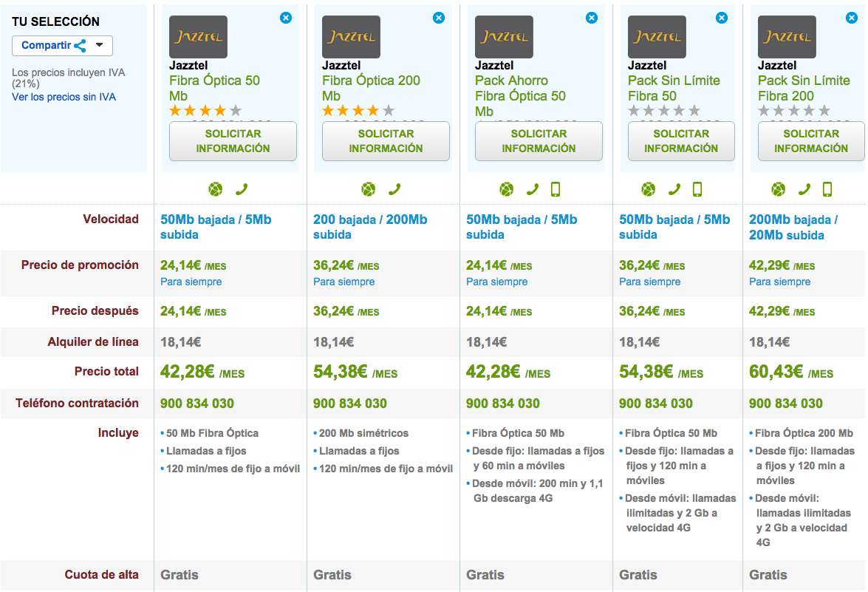Click 'Desde móvil: 200 min y 1,1 Gb' item
This screenshot has height=592, width=868.
click(537, 491)
